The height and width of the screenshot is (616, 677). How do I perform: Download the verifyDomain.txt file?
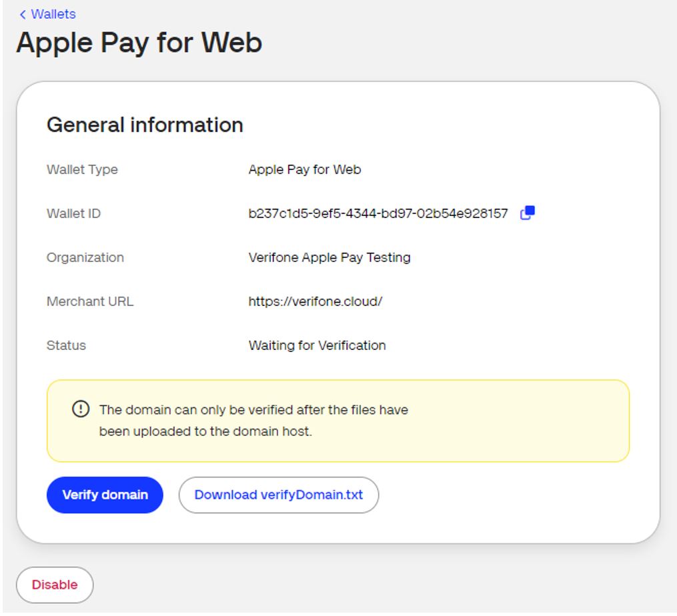pos(278,495)
